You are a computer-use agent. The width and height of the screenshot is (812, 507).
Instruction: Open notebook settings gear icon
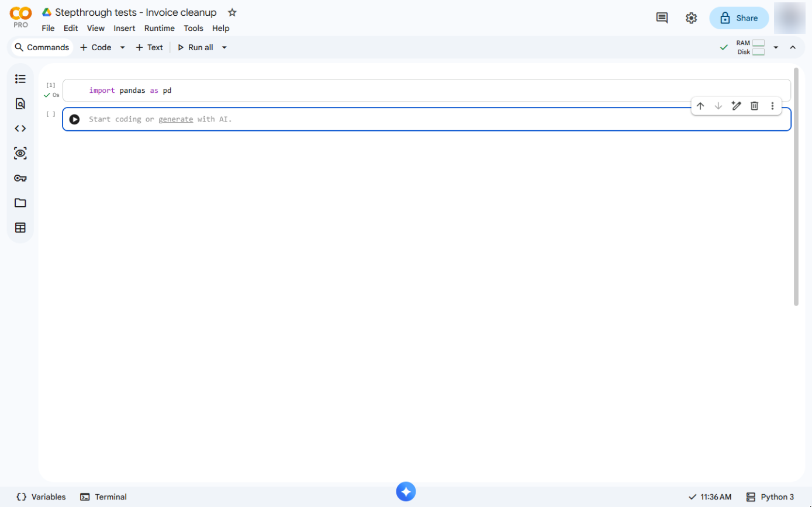(691, 18)
